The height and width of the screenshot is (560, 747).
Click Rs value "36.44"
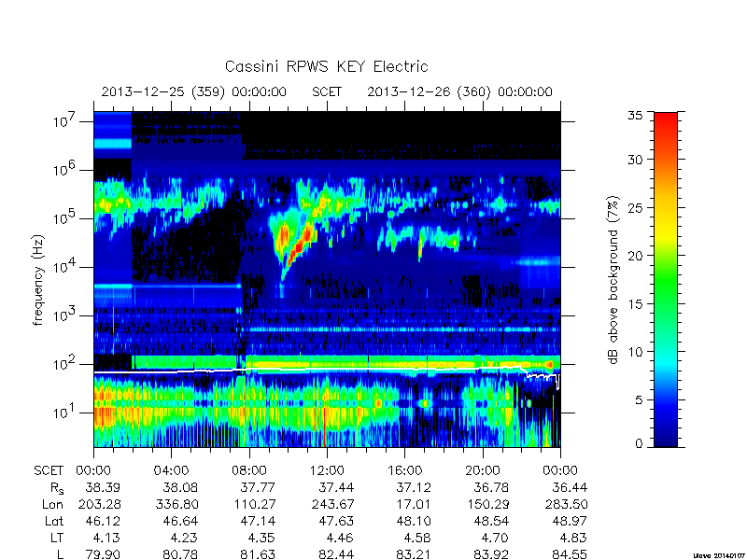(x=570, y=487)
